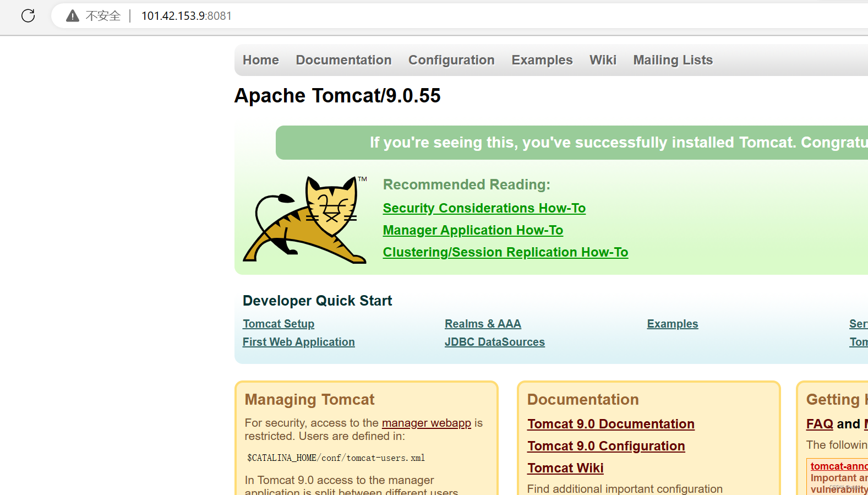Open the FAQ link
Screen dimensions: 868x495
pos(820,424)
